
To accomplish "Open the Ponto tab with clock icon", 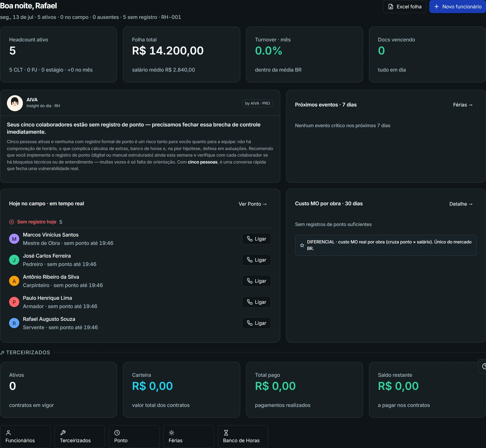I will (134, 437).
